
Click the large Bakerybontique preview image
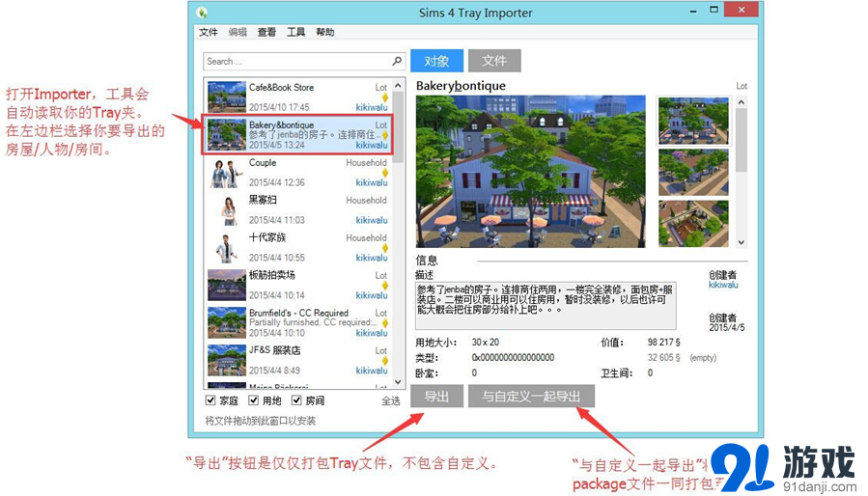(x=530, y=172)
